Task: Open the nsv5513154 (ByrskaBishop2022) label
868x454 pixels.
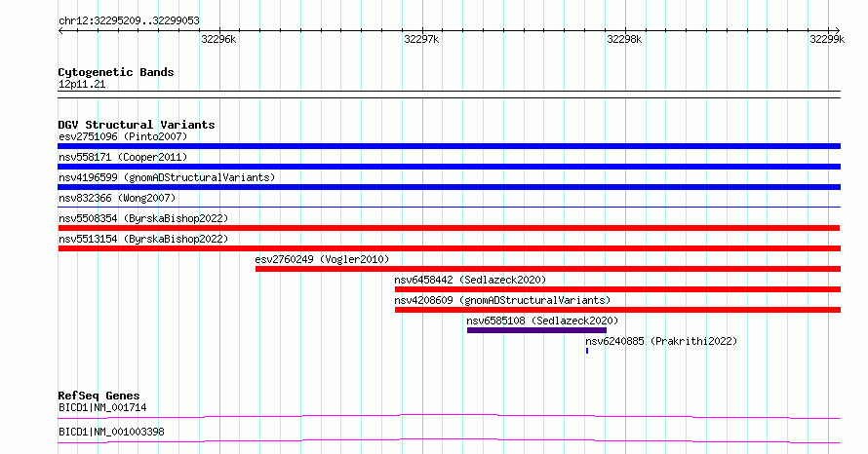Action: point(143,239)
